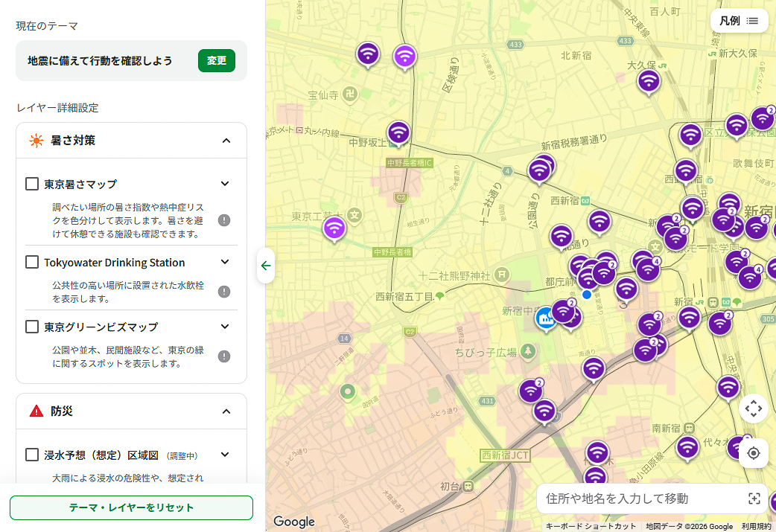Click the blue current location dot

pyautogui.click(x=587, y=295)
